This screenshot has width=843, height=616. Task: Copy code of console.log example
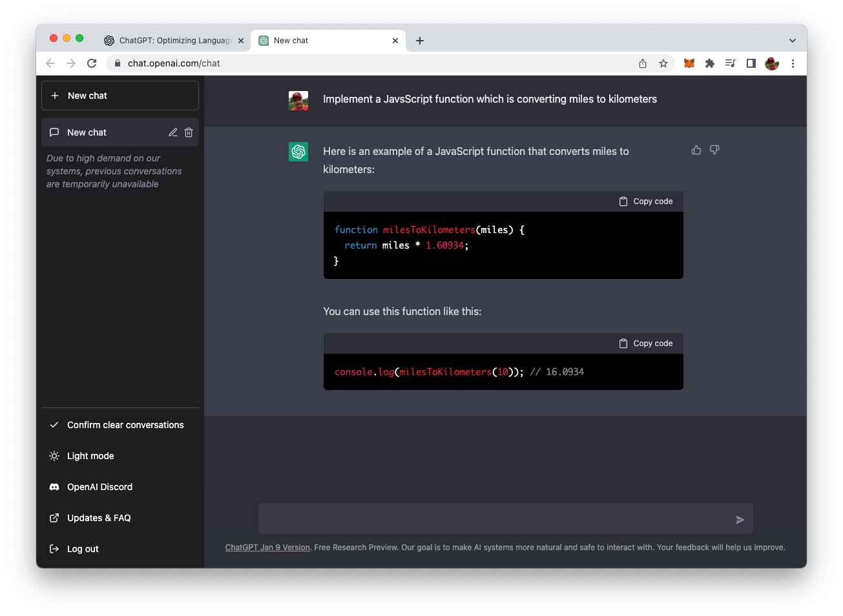(646, 344)
